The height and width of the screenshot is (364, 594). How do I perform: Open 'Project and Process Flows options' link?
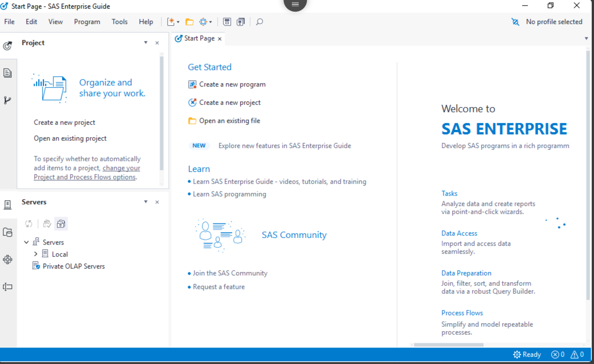87,173
